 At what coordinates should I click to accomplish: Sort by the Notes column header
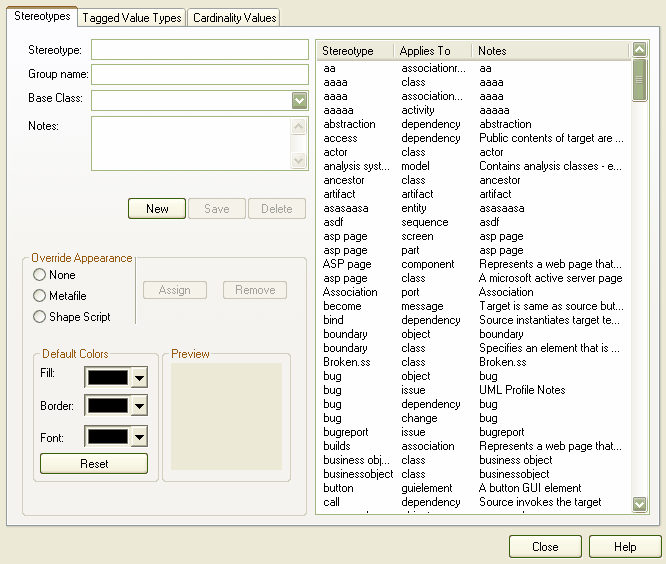click(550, 51)
